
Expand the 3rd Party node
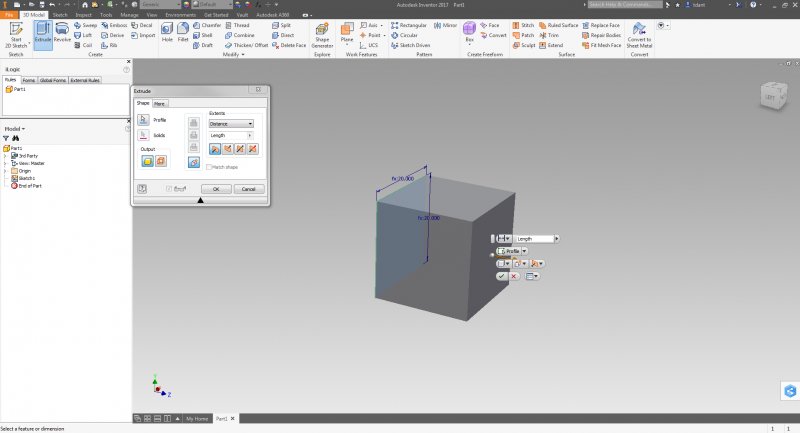click(6, 156)
